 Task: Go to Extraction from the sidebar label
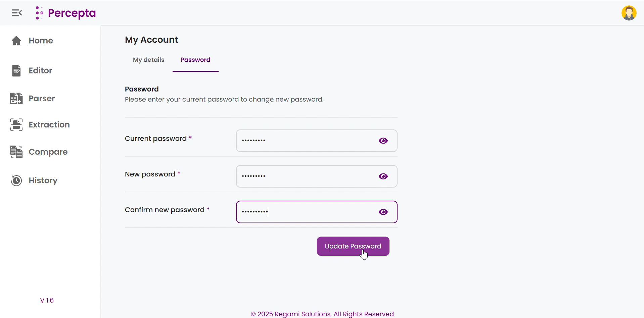coord(49,125)
